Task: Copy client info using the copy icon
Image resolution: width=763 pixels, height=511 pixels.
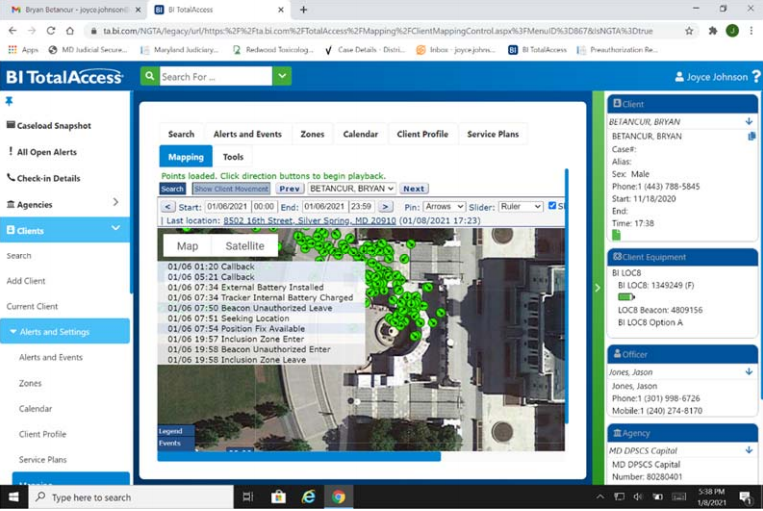Action: tap(752, 136)
